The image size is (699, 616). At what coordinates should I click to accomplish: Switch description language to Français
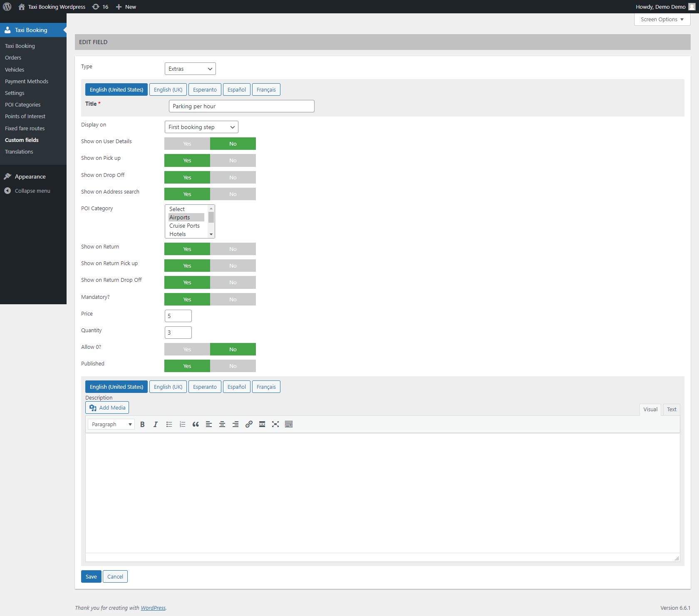[266, 387]
